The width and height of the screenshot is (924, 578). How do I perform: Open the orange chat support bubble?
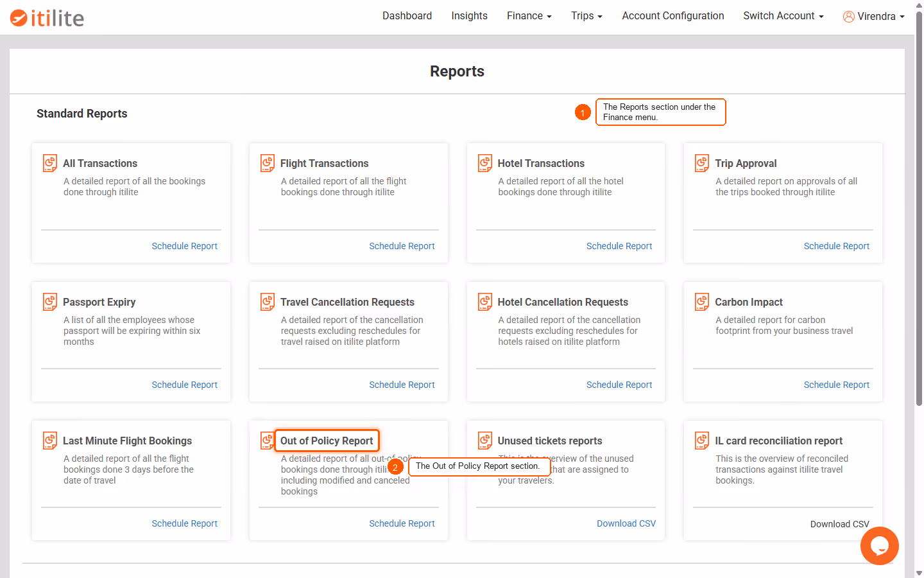pyautogui.click(x=879, y=546)
